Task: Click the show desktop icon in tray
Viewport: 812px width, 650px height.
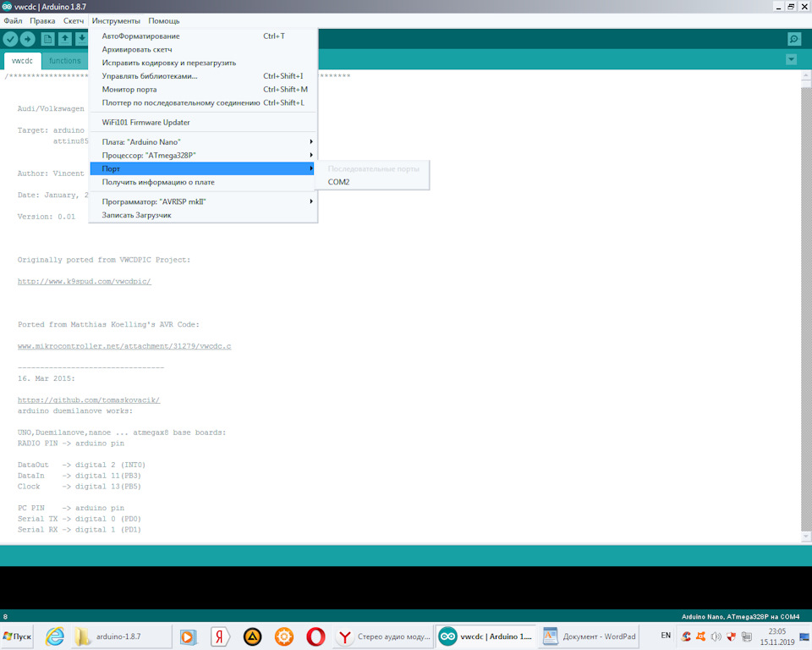Action: click(804, 636)
